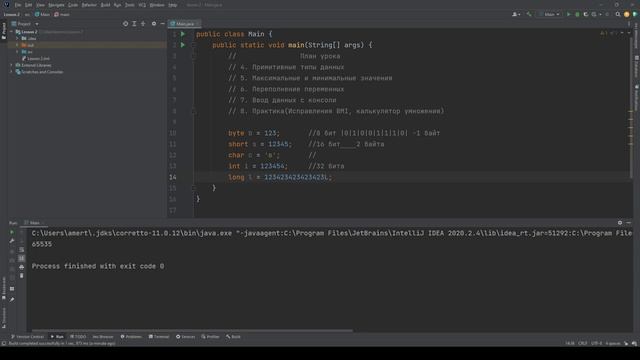Switch to Main.java editor tab

click(183, 24)
